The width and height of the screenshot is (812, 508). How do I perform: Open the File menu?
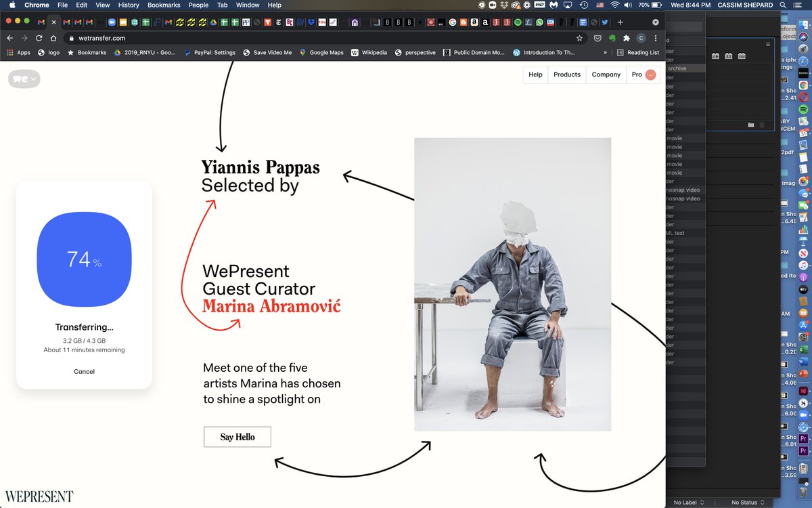click(x=62, y=5)
